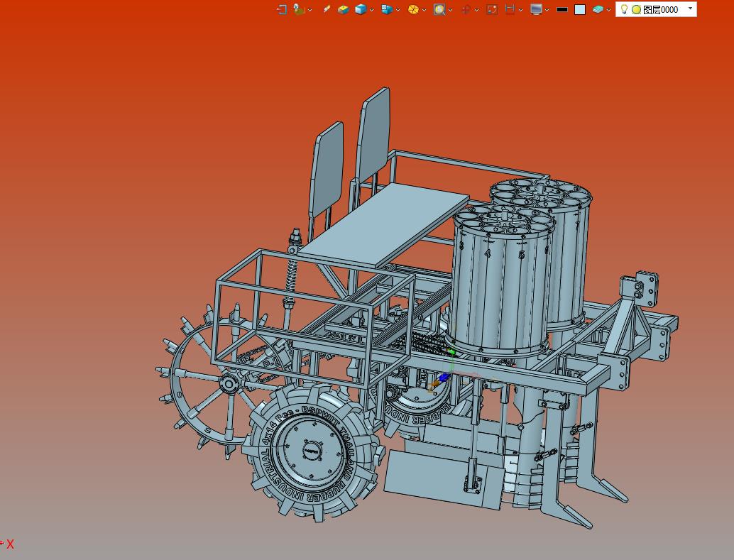This screenshot has height=560, width=734.
Task: Click the view orientation cube icon
Action: [x=387, y=9]
